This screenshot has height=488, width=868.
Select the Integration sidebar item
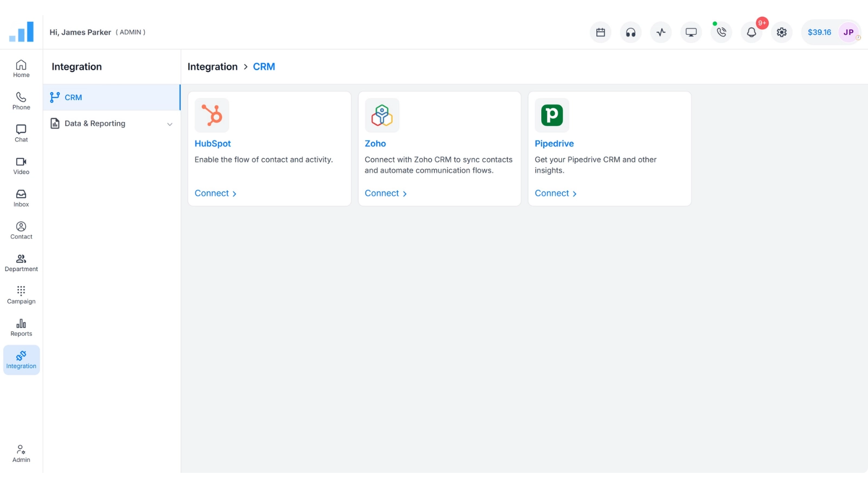[21, 360]
